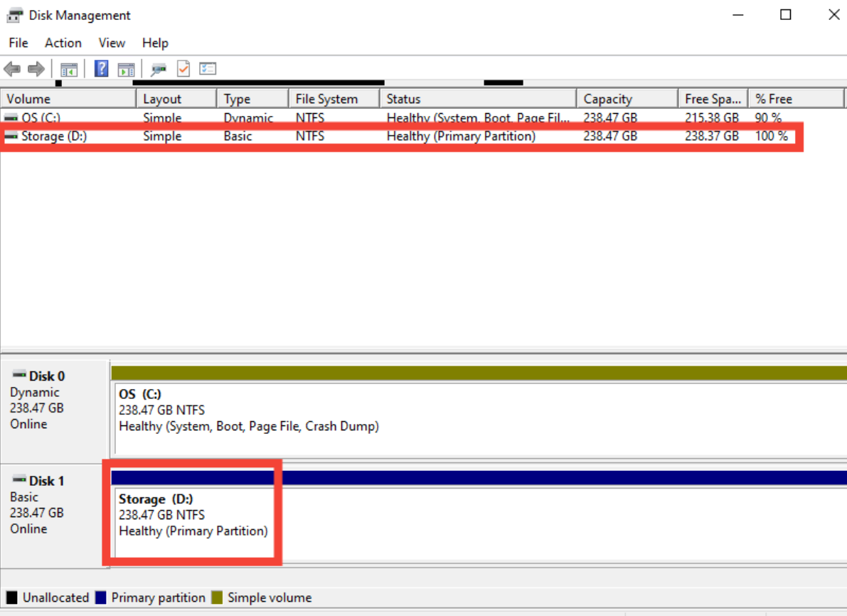Toggle the Show/Hide Action Pane icon
Image resolution: width=847 pixels, height=616 pixels.
click(x=126, y=69)
